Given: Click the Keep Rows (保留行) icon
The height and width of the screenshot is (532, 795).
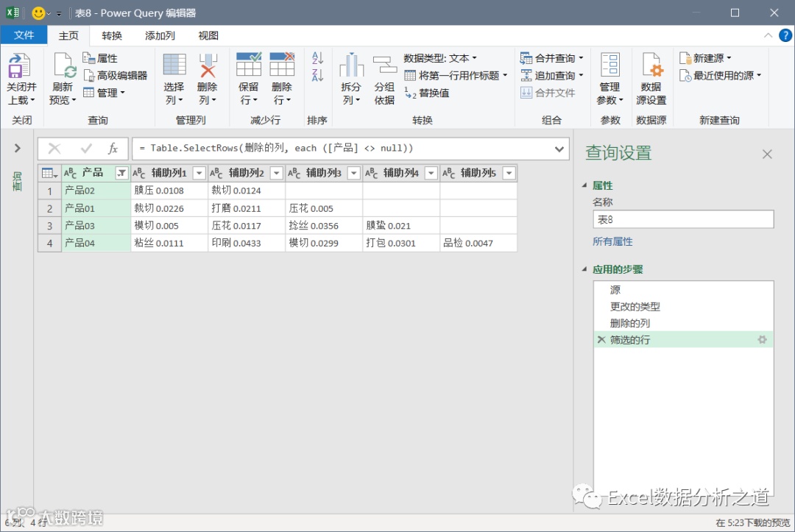Looking at the screenshot, I should [249, 64].
